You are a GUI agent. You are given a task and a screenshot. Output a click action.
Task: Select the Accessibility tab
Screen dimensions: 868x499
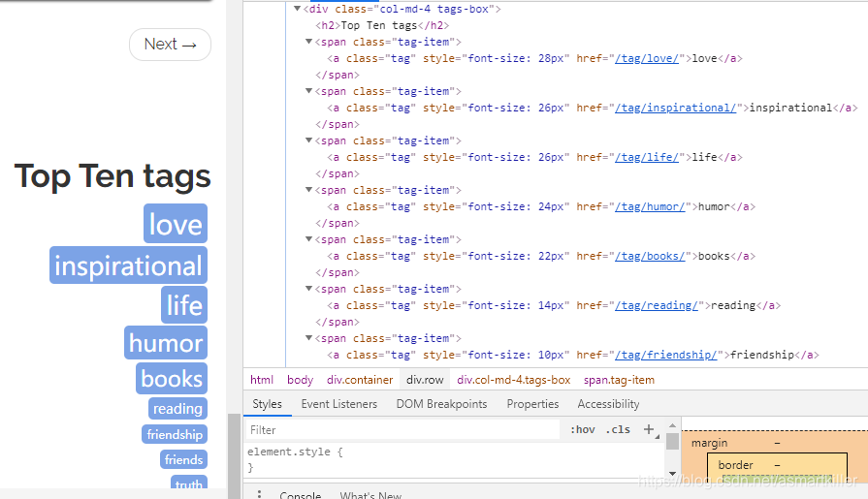[608, 404]
